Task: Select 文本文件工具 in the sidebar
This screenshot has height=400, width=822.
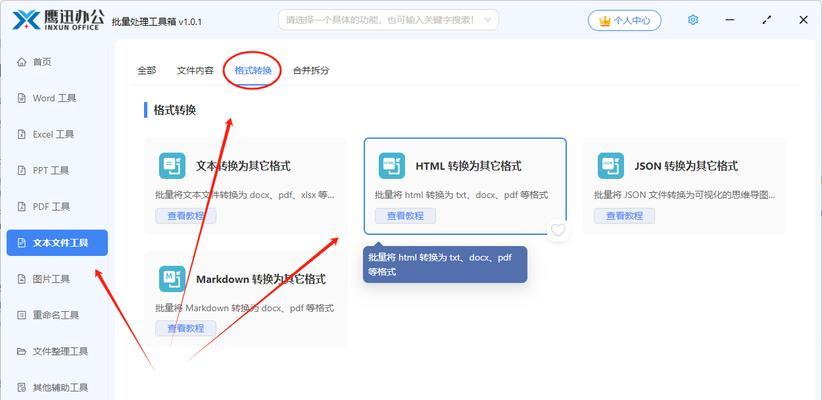Action: pos(57,243)
